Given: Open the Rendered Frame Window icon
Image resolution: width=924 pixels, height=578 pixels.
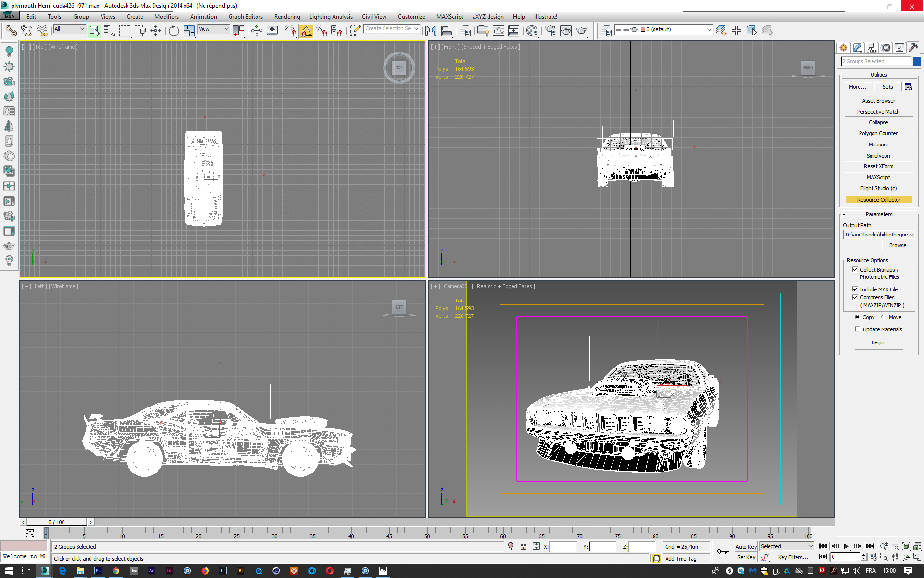Looking at the screenshot, I should 566,31.
